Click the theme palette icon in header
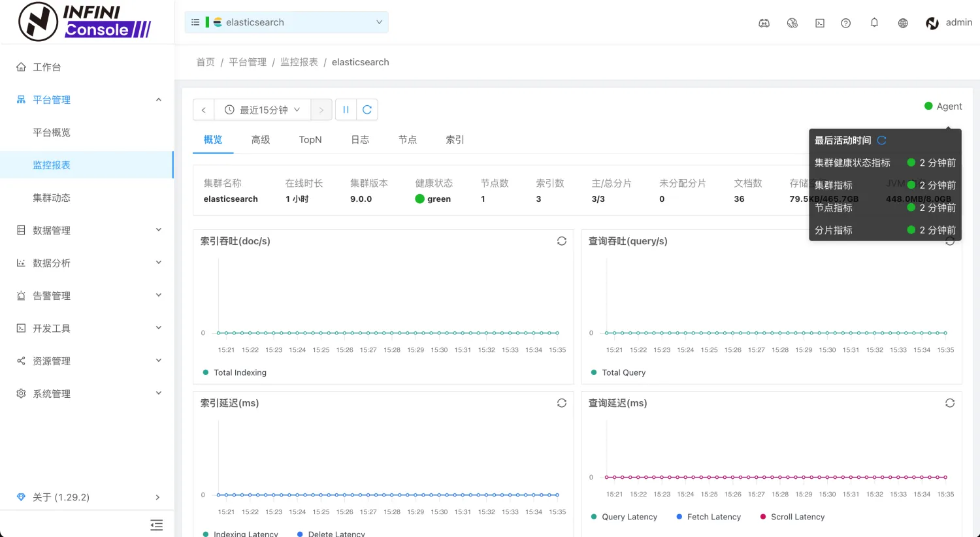 point(792,23)
